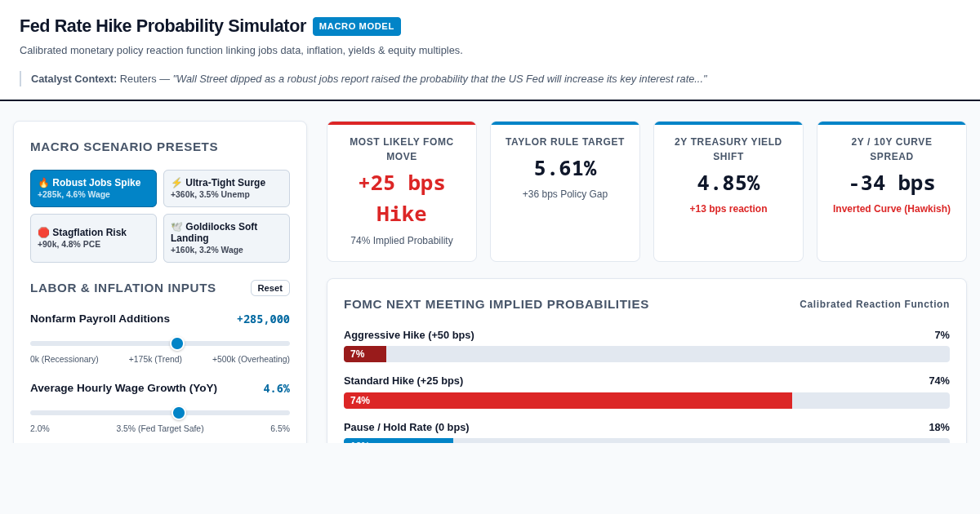Click the Macro Scenario Presets heading

(x=124, y=147)
